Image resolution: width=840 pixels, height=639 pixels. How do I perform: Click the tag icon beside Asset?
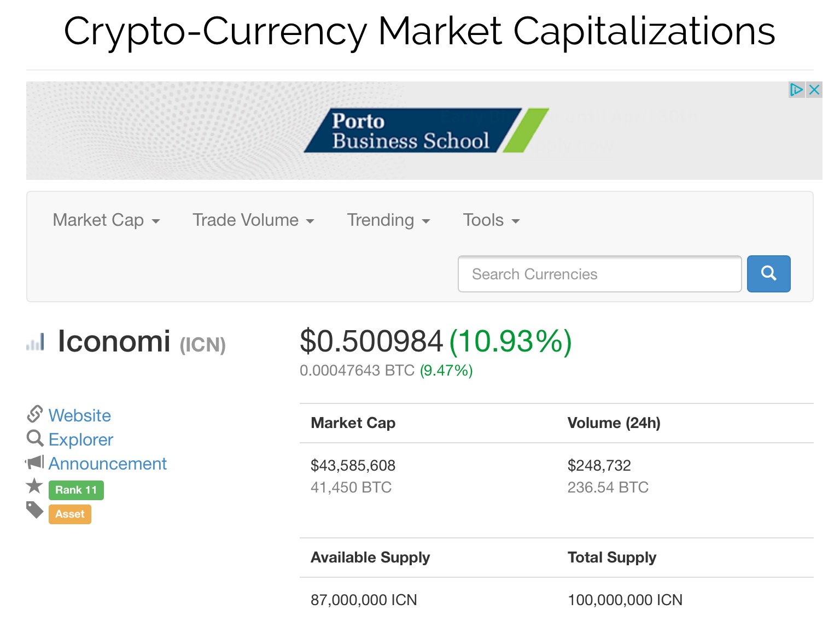[x=34, y=511]
